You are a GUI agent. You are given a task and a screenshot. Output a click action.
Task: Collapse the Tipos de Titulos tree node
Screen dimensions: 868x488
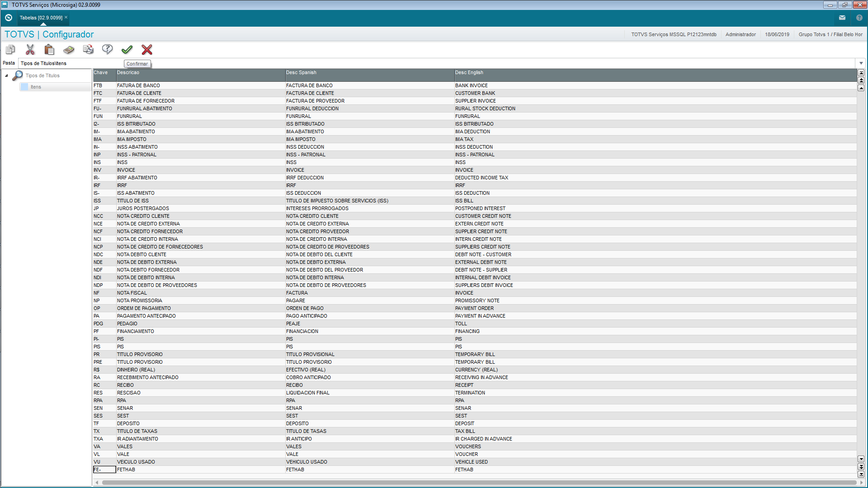click(x=6, y=76)
